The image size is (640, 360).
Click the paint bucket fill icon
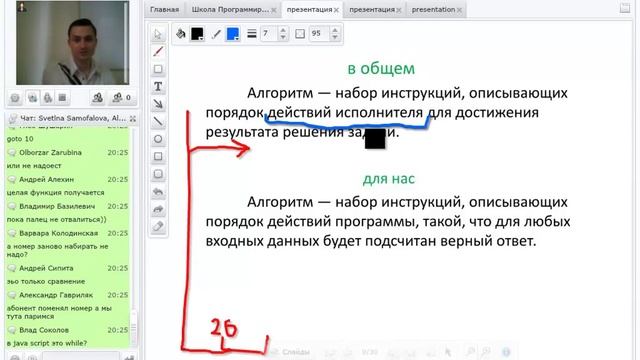[x=180, y=33]
